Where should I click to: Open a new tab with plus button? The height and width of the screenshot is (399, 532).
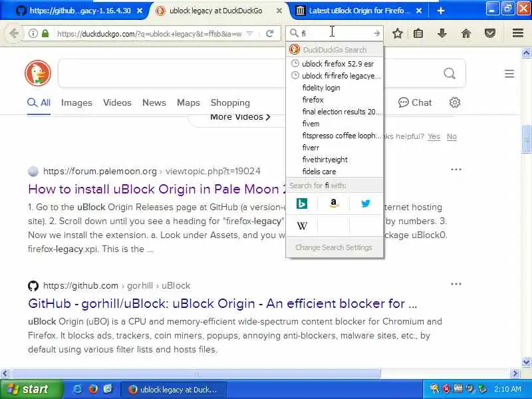441,11
